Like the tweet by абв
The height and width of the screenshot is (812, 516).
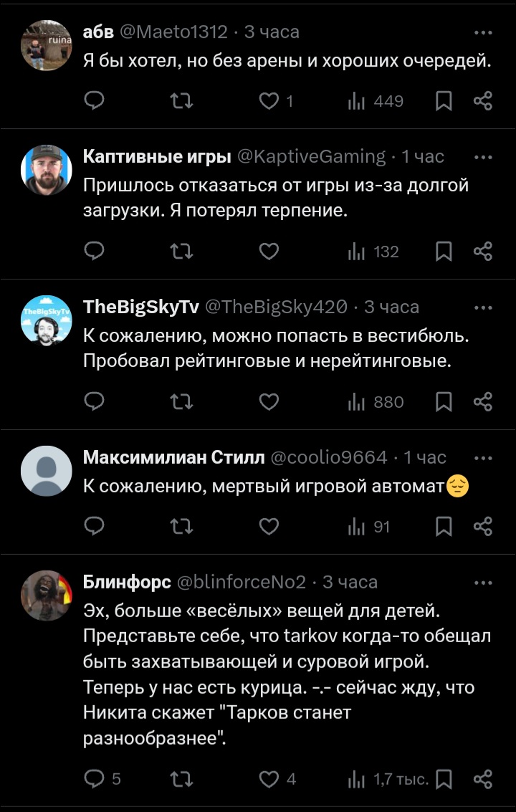[x=269, y=102]
